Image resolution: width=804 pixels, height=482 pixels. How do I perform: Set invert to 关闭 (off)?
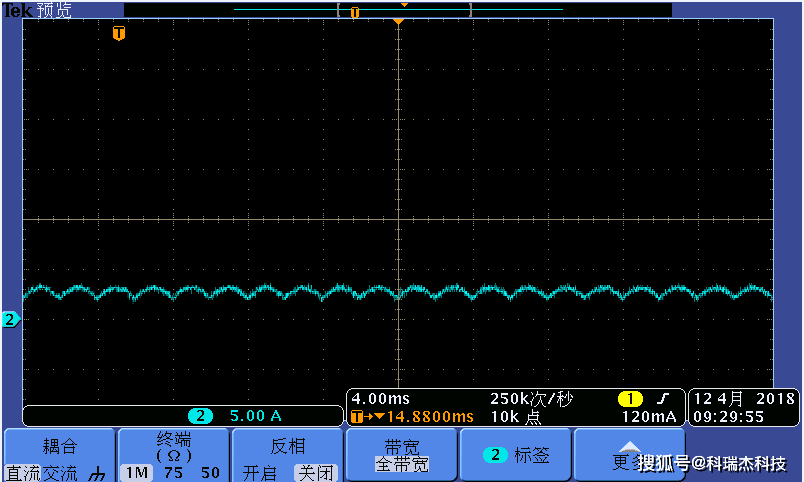click(x=314, y=473)
